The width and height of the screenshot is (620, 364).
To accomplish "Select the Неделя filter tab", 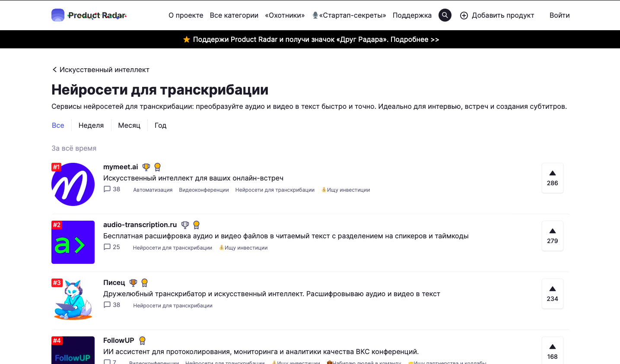I will [x=91, y=125].
